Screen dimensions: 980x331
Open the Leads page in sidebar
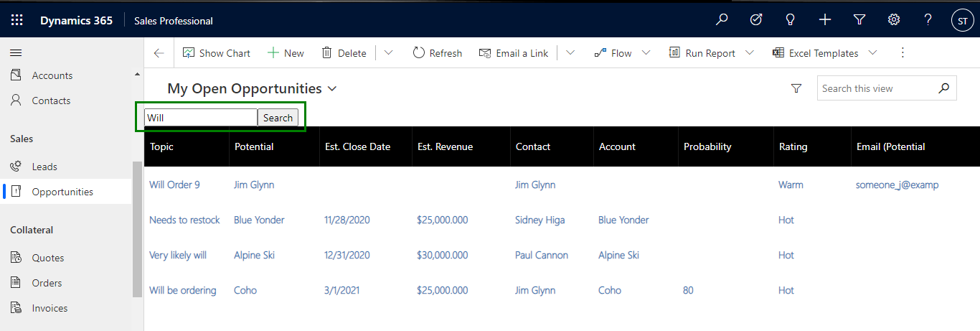point(44,167)
